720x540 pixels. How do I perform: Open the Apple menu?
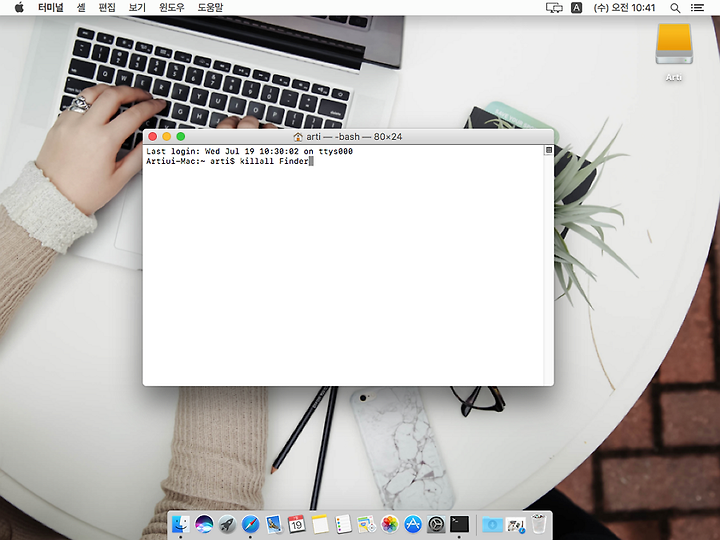point(19,7)
